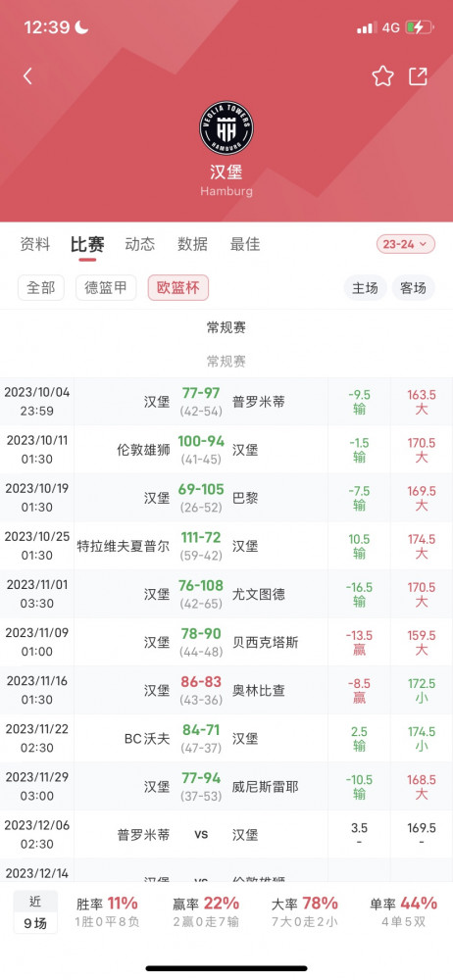Select the 全部 filter

tap(40, 287)
